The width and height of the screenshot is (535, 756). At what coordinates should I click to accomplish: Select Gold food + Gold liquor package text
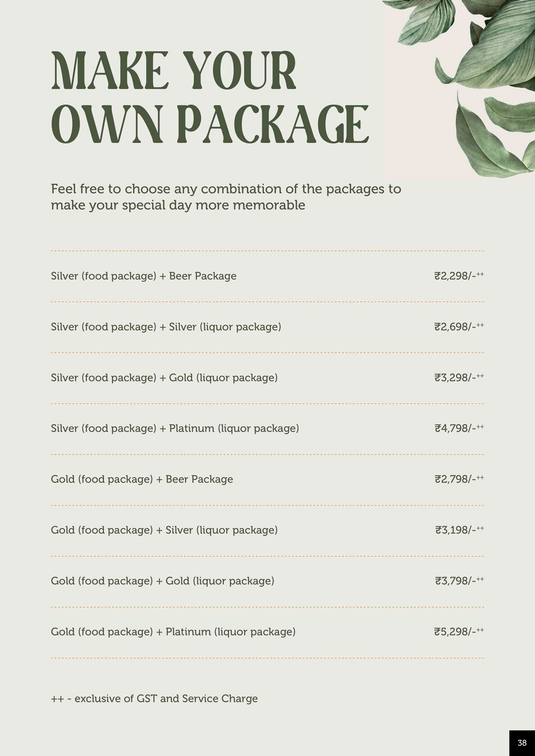(x=162, y=581)
